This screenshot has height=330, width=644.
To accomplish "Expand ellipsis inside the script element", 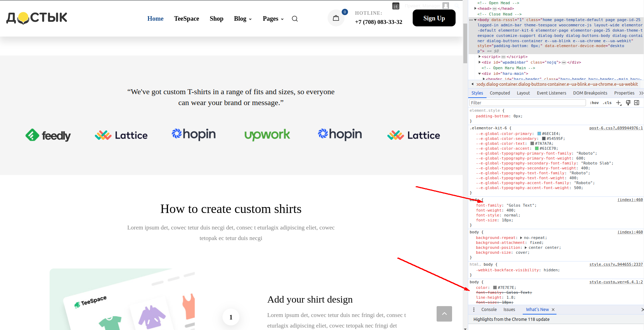I will coord(503,57).
